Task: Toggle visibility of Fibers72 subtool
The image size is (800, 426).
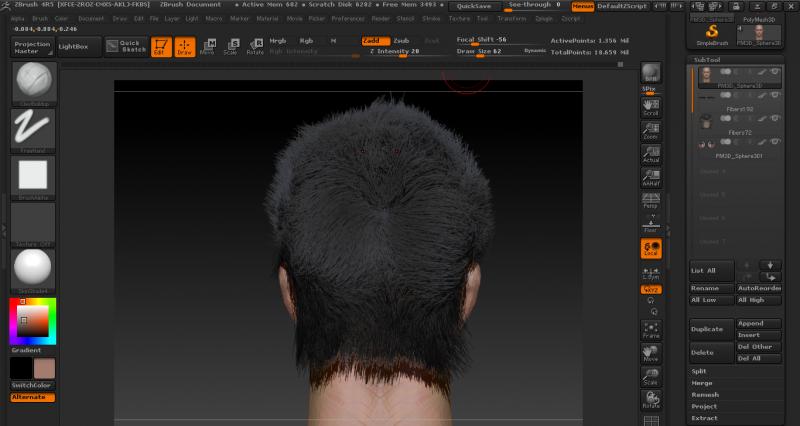Action: 776,118
